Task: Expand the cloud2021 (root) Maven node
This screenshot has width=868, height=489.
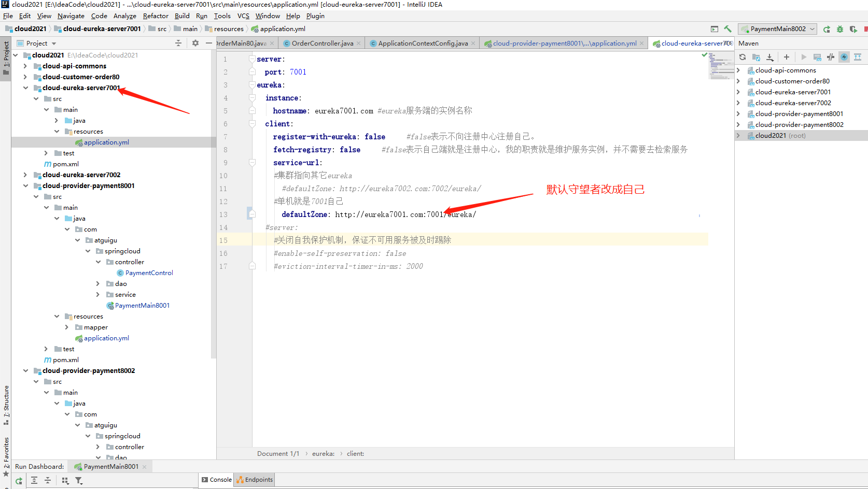Action: [739, 135]
